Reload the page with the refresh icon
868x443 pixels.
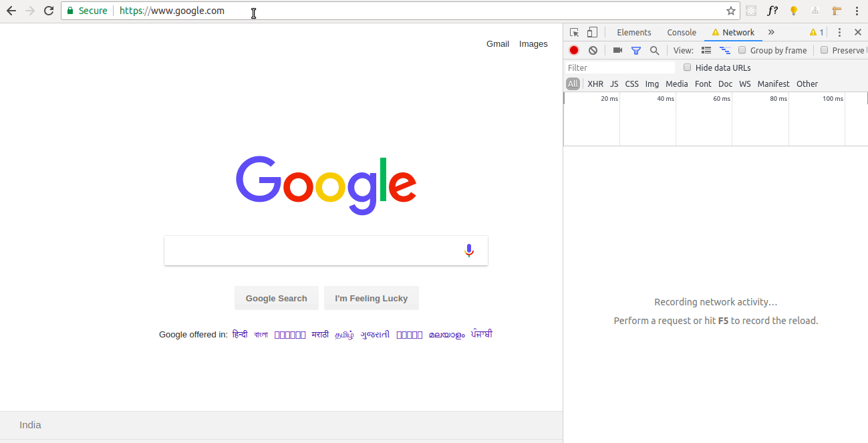coord(49,11)
